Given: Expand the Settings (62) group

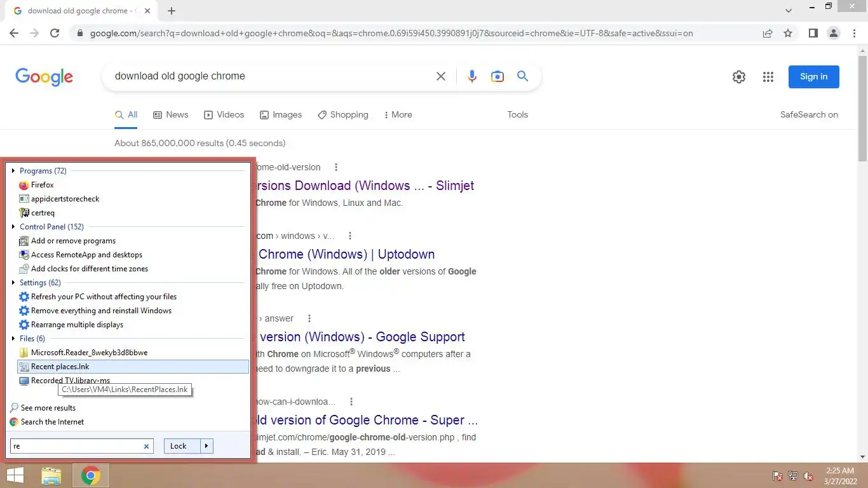Looking at the screenshot, I should [13, 283].
